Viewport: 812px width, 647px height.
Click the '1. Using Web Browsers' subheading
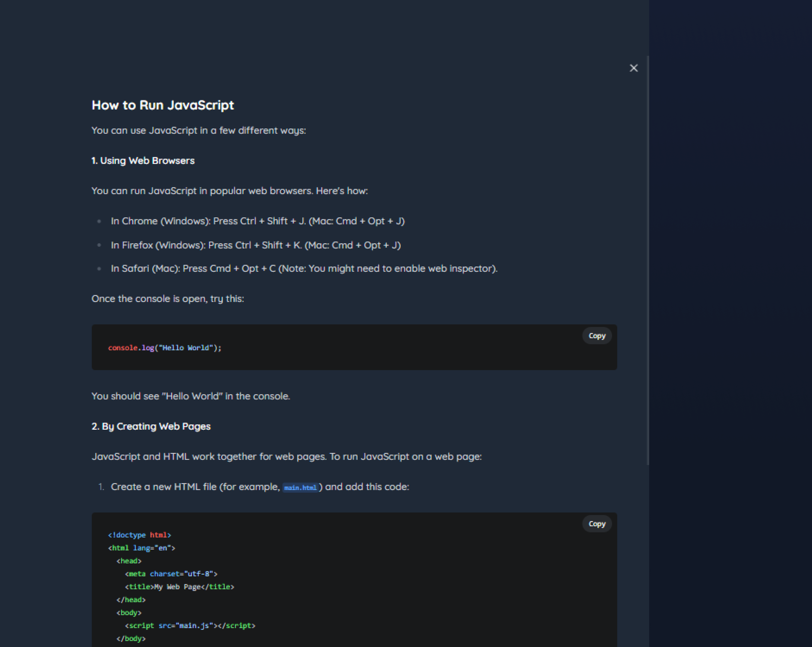click(x=143, y=161)
